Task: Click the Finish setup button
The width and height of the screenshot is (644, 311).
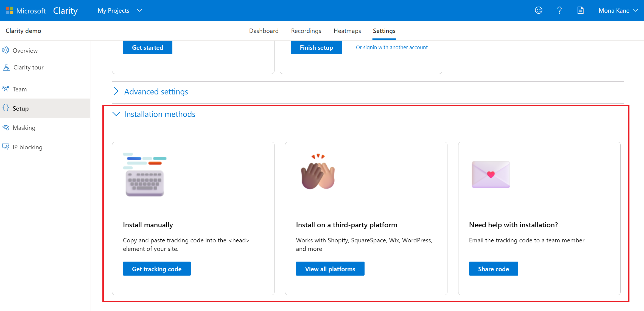Action: point(316,47)
